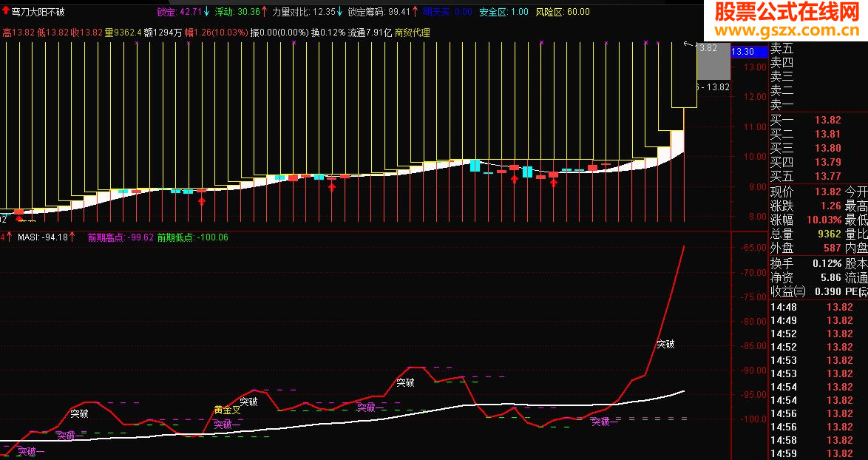This screenshot has height=460, width=868.
Task: Click the highest 突破 label on the steep red line
Action: 665,345
